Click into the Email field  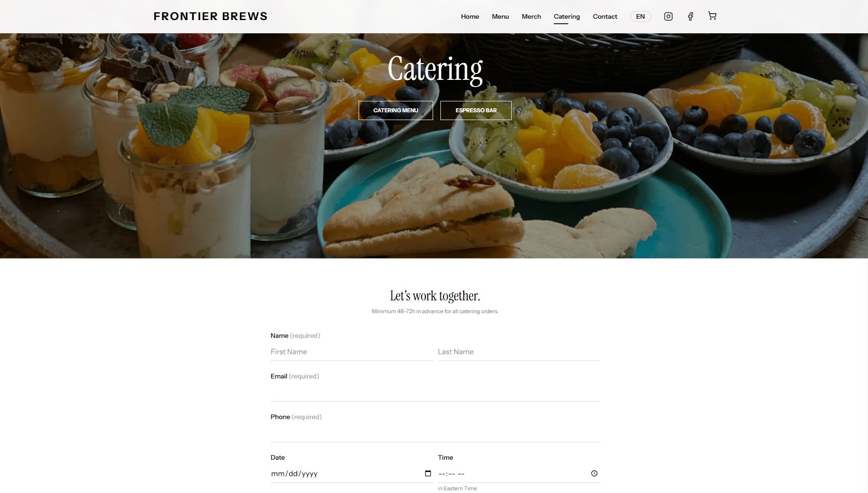pyautogui.click(x=435, y=393)
